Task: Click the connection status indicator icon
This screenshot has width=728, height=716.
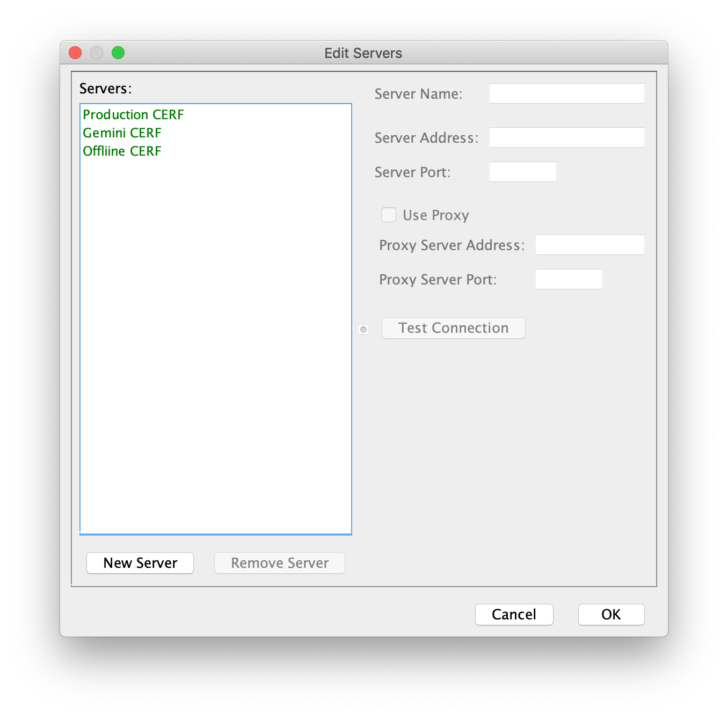Action: [363, 330]
